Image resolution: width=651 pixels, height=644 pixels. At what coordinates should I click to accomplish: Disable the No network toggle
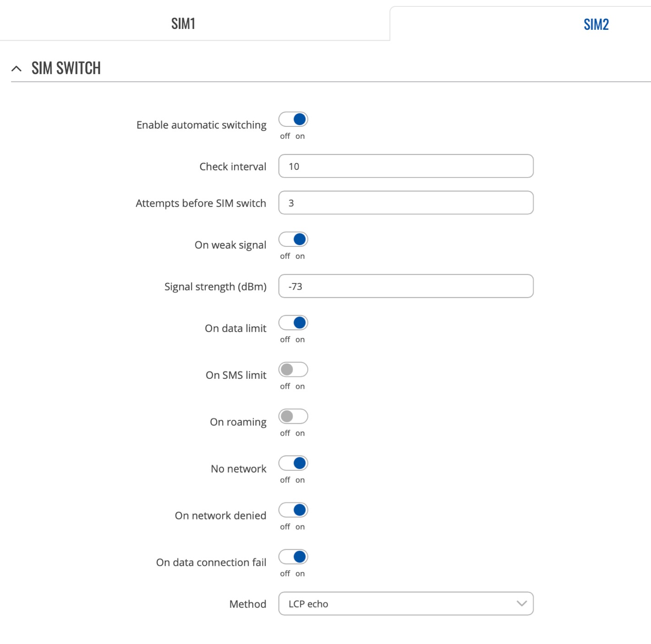pyautogui.click(x=293, y=463)
